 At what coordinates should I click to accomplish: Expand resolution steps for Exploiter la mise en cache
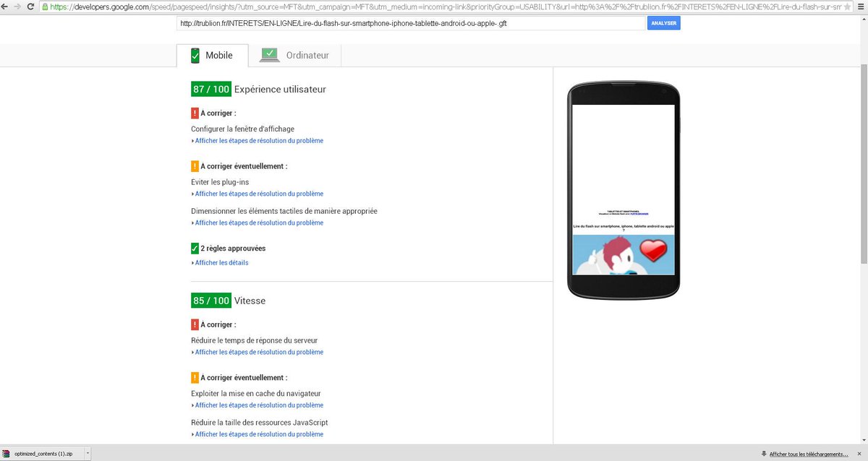(x=258, y=405)
